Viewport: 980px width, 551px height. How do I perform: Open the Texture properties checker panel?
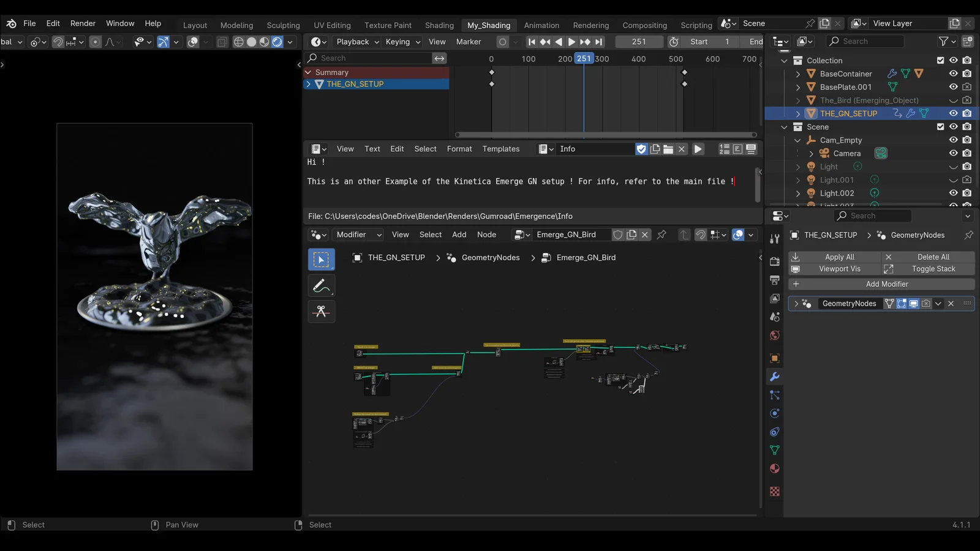[774, 491]
